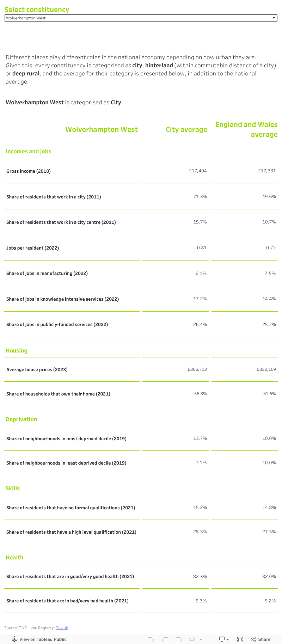Redo the last dashboard action
This screenshot has width=282, height=644.
pyautogui.click(x=165, y=639)
